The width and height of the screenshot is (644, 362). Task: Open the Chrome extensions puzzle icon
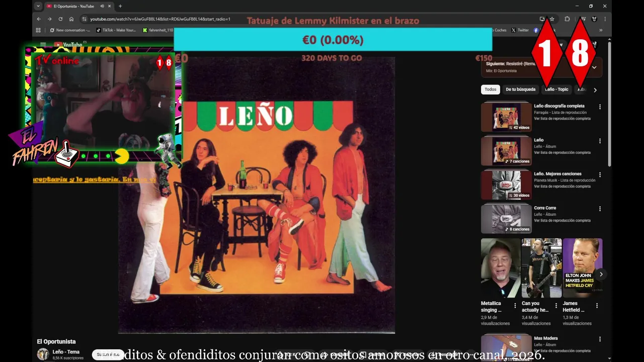tap(567, 19)
